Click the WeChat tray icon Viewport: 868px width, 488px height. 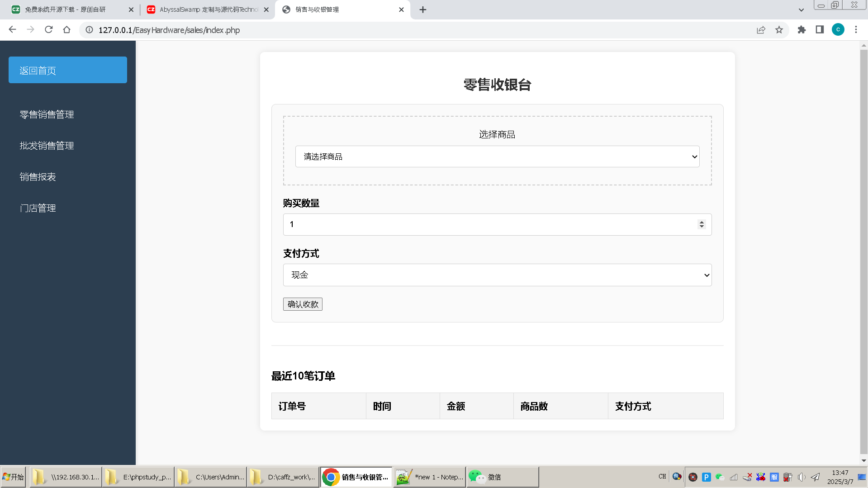click(x=720, y=477)
